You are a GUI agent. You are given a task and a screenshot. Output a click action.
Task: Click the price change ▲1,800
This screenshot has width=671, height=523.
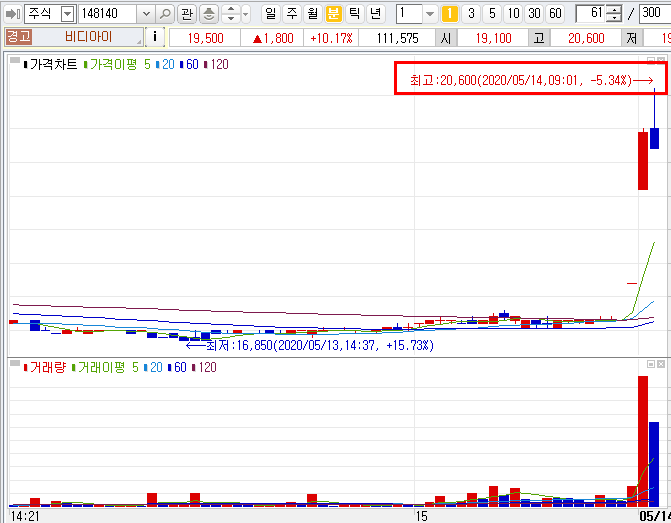(x=272, y=39)
